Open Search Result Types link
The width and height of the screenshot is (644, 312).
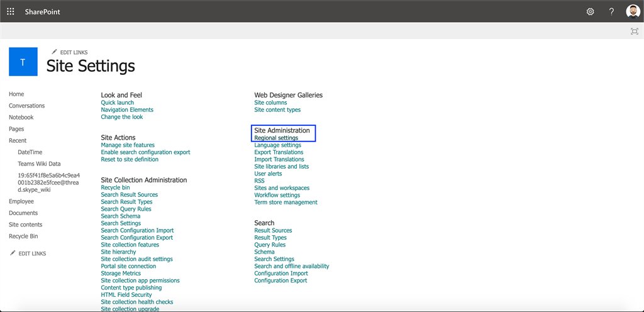coord(126,201)
